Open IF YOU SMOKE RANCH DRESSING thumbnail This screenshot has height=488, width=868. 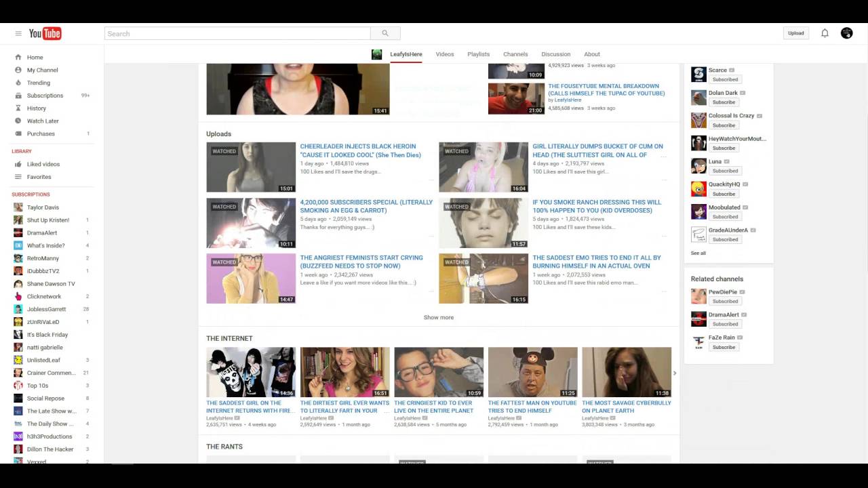pos(484,223)
